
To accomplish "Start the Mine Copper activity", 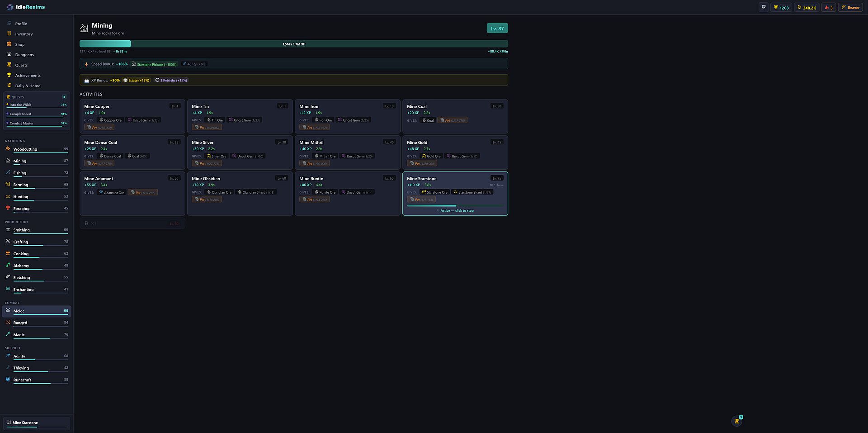I will click(132, 116).
